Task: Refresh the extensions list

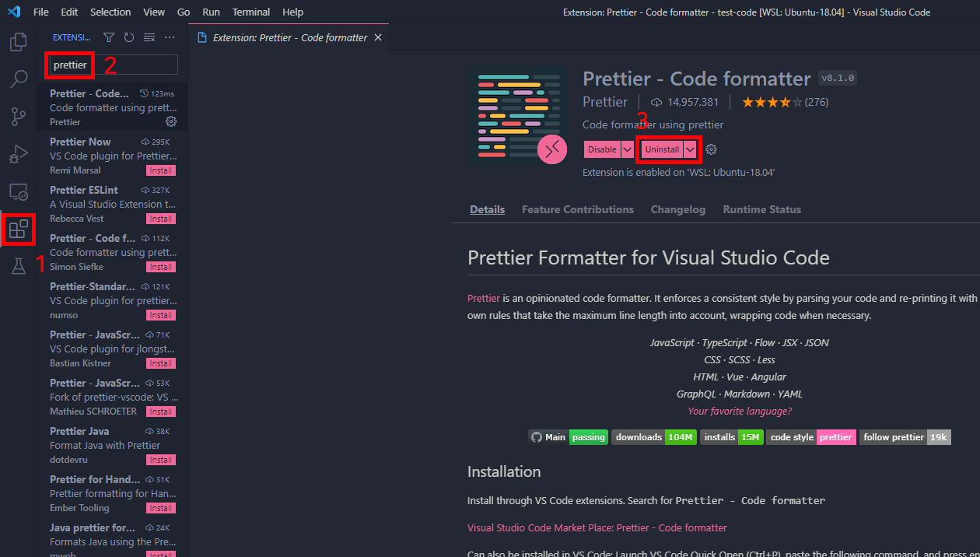Action: [129, 37]
